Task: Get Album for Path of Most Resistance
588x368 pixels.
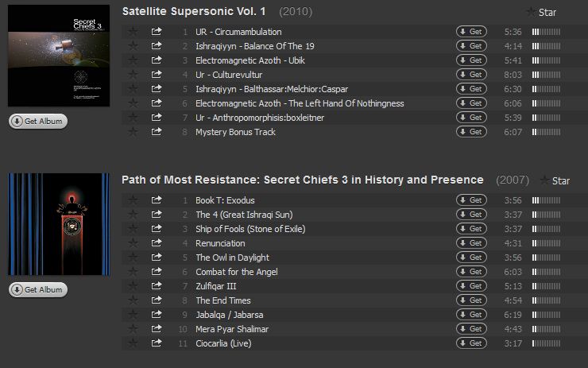Action: [x=37, y=290]
